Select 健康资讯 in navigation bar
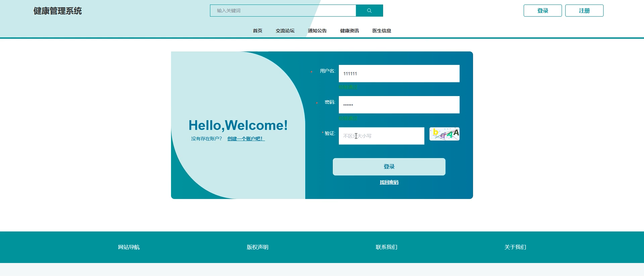Image resolution: width=644 pixels, height=276 pixels. (x=349, y=31)
